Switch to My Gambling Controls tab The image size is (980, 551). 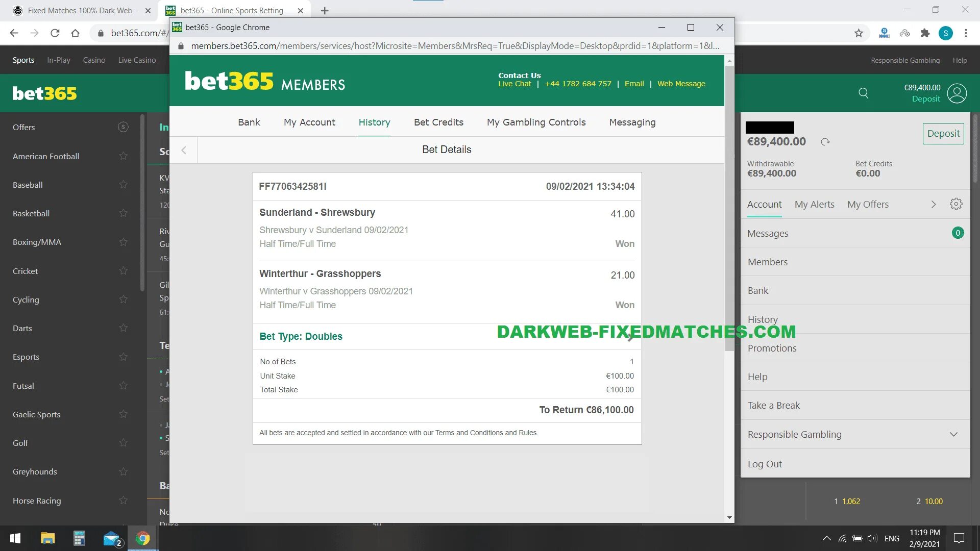[x=536, y=122]
